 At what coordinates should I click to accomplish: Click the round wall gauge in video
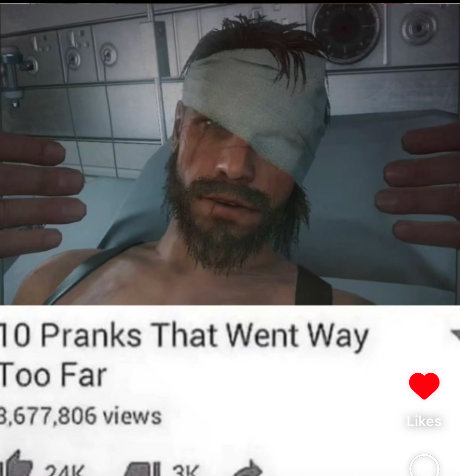pyautogui.click(x=346, y=32)
